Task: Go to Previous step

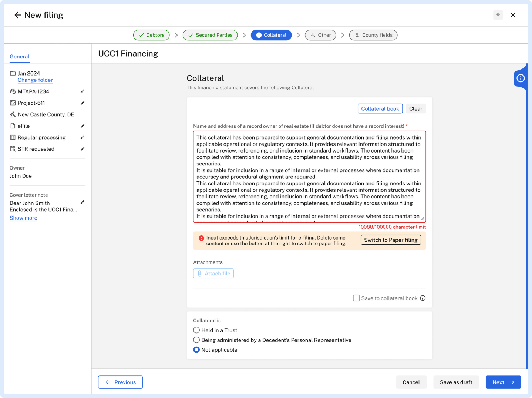Action: pyautogui.click(x=120, y=382)
